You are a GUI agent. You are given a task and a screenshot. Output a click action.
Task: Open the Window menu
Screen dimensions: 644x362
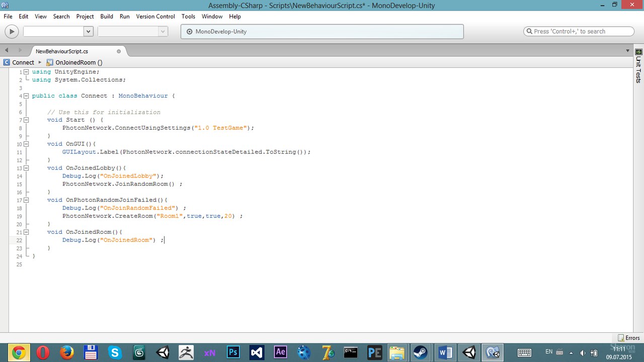(x=212, y=17)
